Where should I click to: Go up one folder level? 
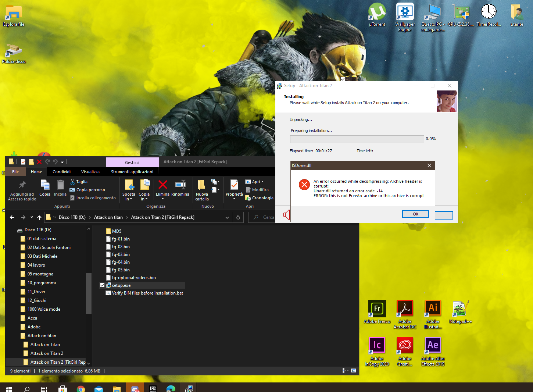pos(39,217)
